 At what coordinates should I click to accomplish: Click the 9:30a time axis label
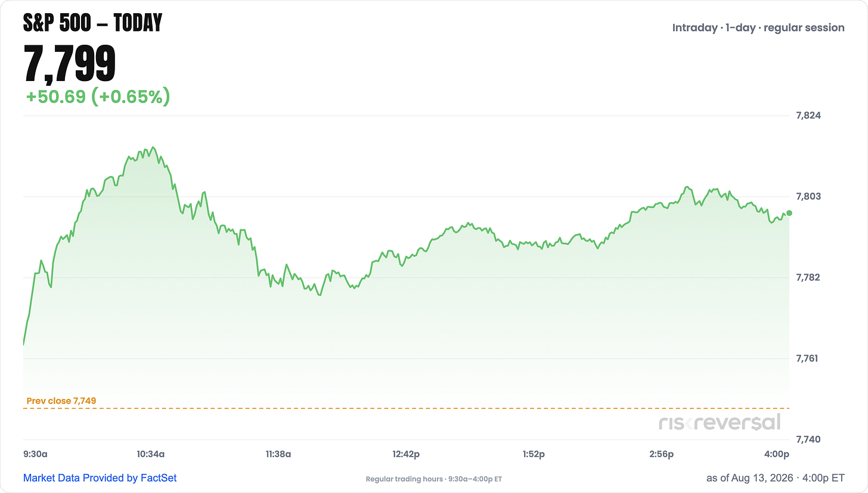35,454
